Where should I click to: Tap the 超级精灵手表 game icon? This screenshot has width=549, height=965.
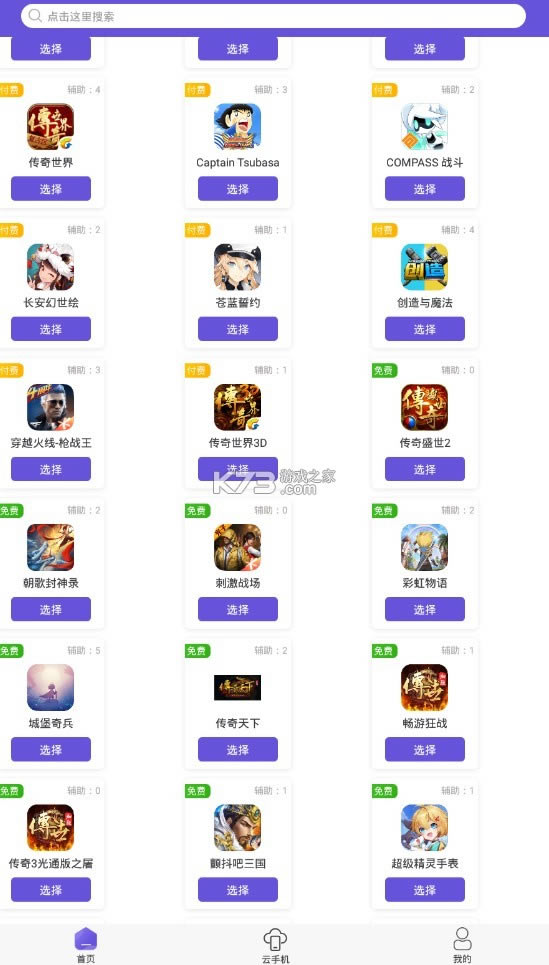click(x=425, y=828)
